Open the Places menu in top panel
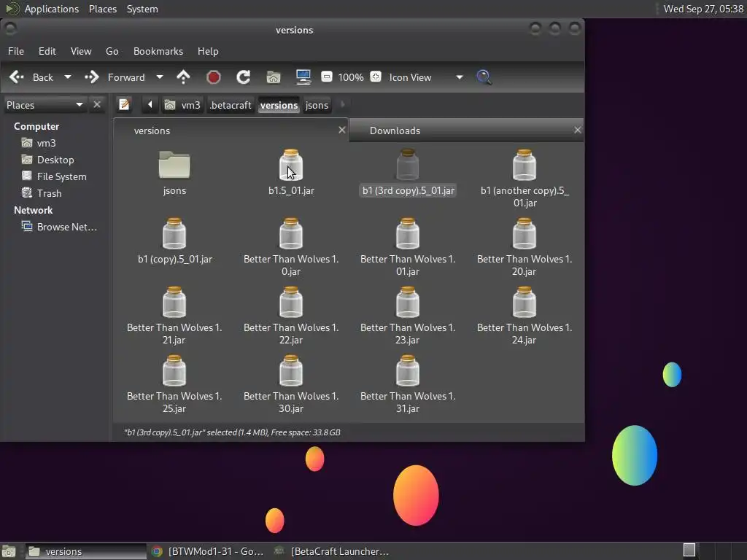Viewport: 747px width, 560px height. coord(103,9)
